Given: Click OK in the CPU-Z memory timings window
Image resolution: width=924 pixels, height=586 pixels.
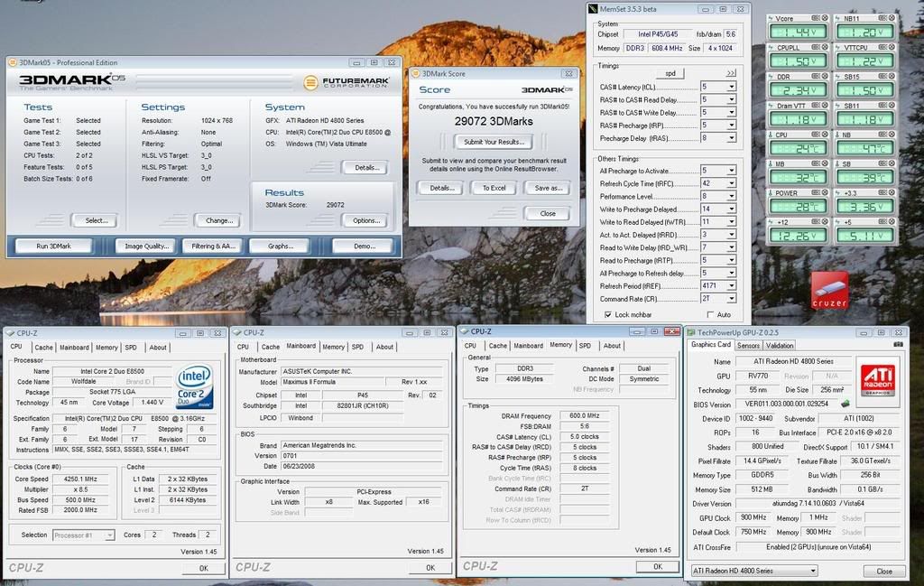Looking at the screenshot, I should (657, 566).
